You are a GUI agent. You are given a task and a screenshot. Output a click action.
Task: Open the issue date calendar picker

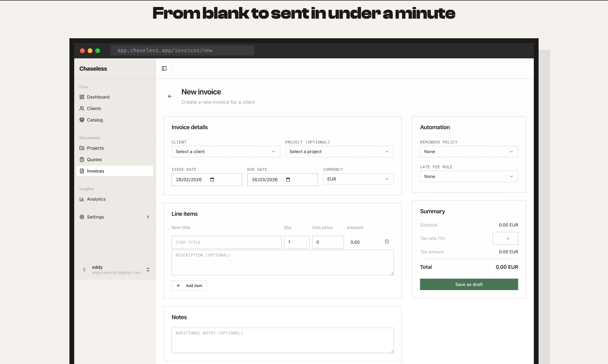[x=212, y=180]
